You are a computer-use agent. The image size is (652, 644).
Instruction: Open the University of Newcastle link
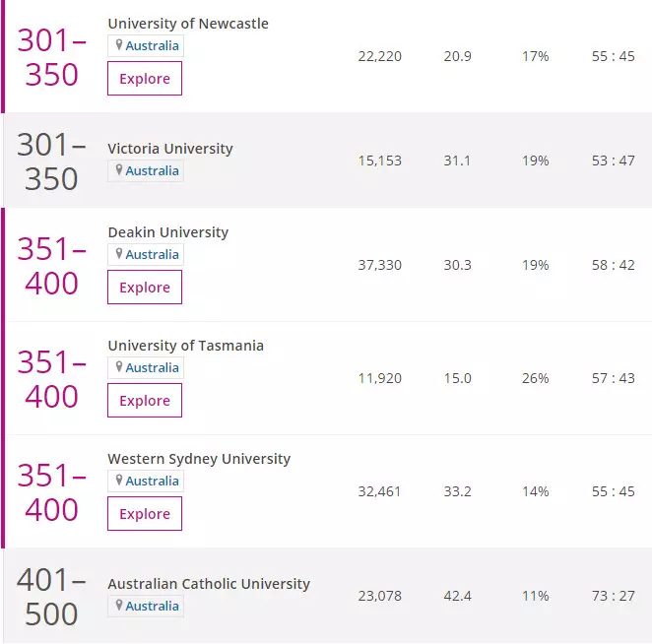coord(188,24)
